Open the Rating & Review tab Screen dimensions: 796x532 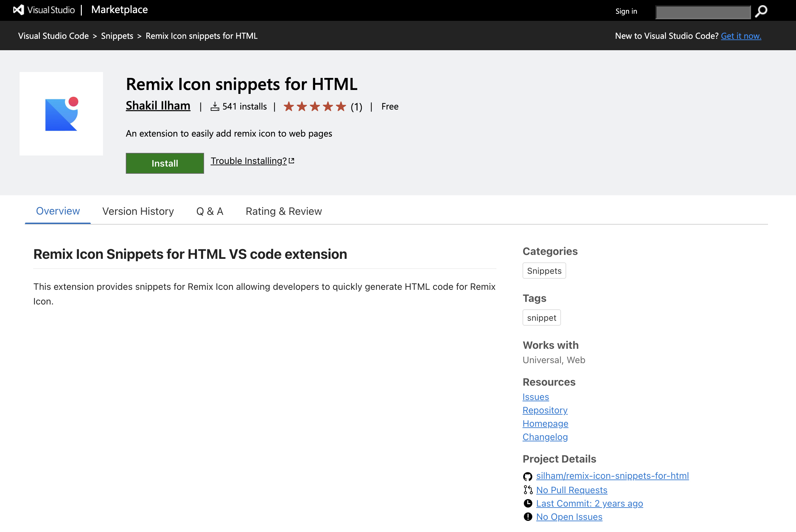[x=283, y=211]
